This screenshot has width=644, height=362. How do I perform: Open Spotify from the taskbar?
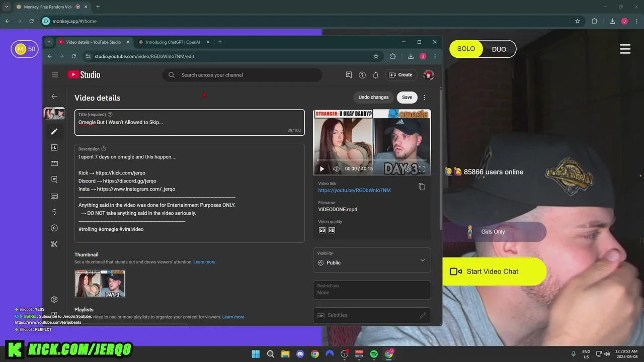374,354
